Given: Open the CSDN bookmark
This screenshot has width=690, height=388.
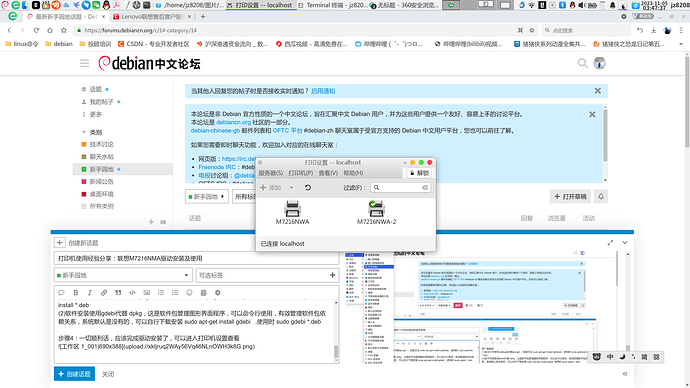Looking at the screenshot, I should pyautogui.click(x=154, y=44).
